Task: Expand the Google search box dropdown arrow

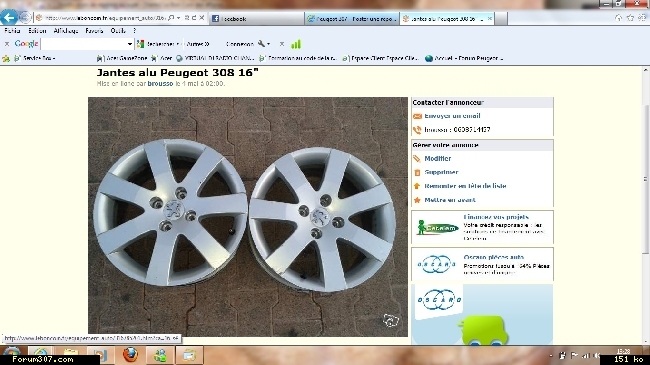Action: pos(129,44)
